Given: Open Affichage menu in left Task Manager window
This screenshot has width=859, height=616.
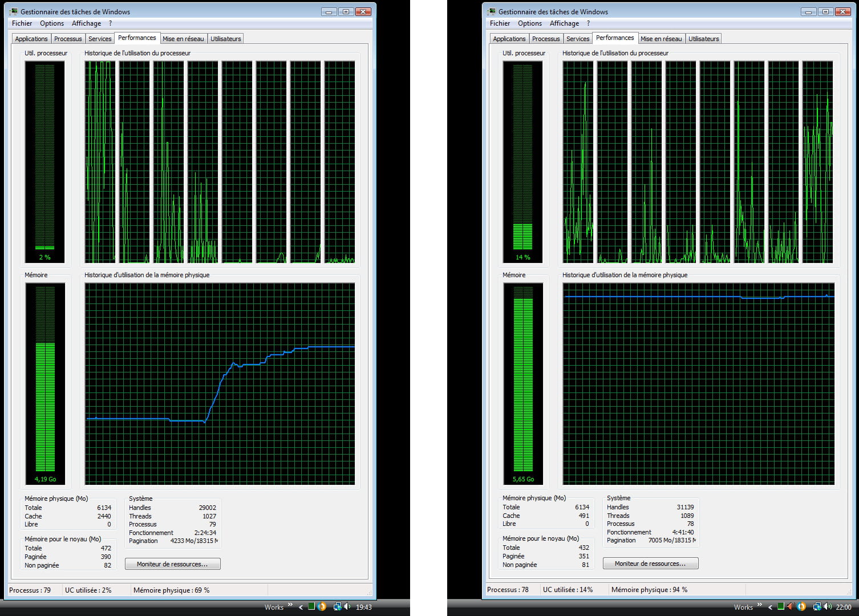Looking at the screenshot, I should (x=87, y=23).
